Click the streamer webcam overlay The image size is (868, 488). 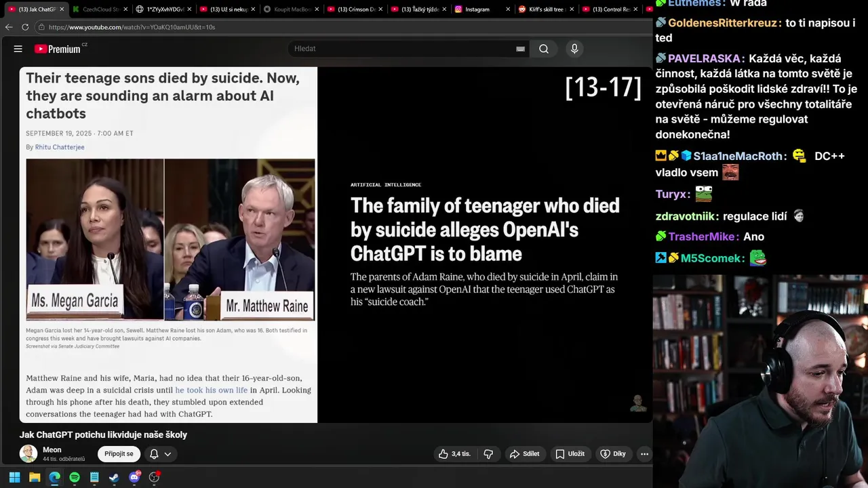pyautogui.click(x=760, y=381)
